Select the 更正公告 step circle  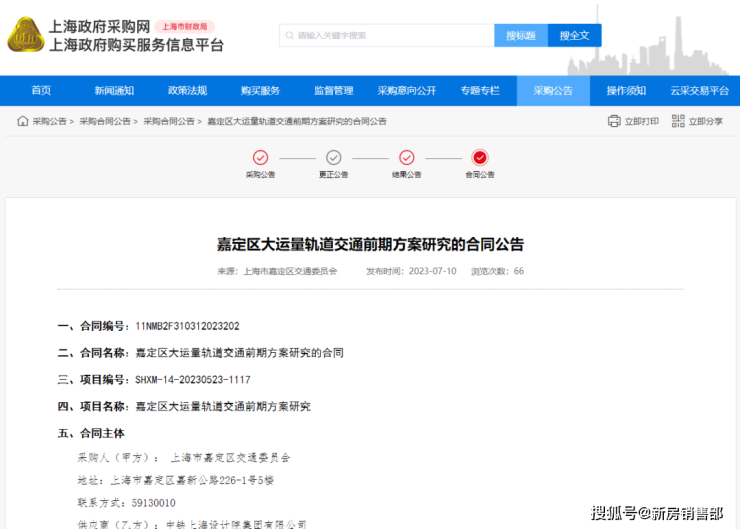coord(334,157)
